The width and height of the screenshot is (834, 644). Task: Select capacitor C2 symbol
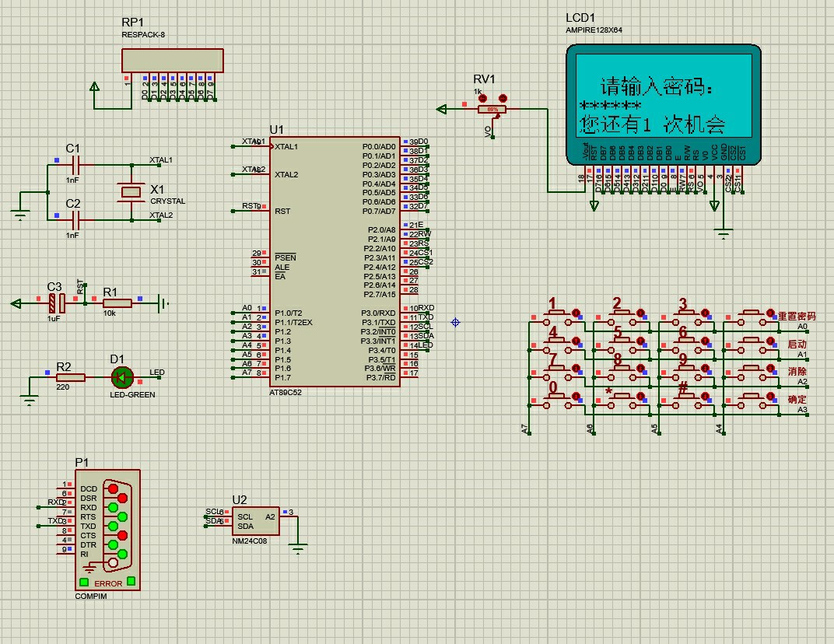click(75, 220)
